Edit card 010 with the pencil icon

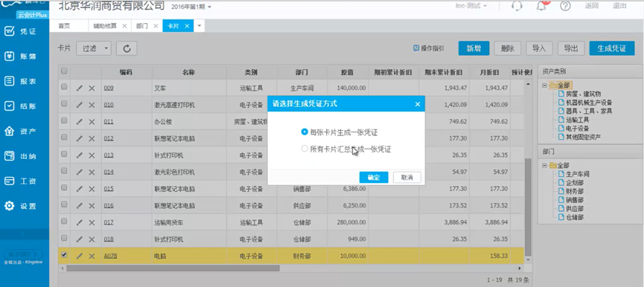coord(80,105)
